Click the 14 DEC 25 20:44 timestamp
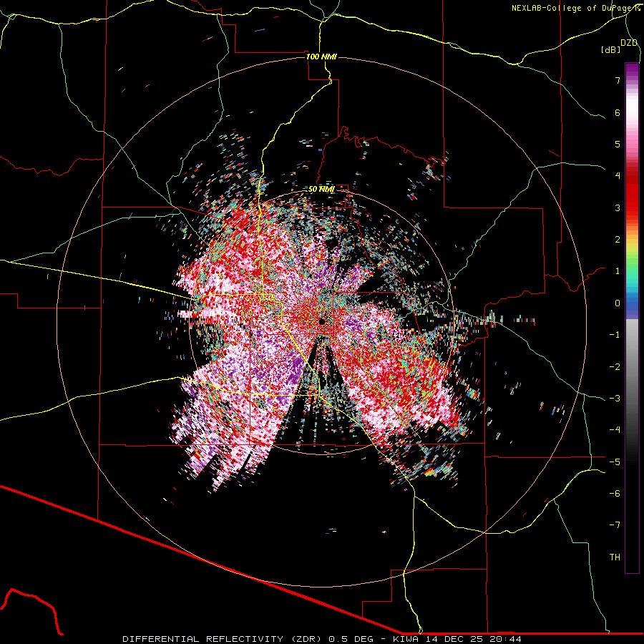 [x=474, y=639]
